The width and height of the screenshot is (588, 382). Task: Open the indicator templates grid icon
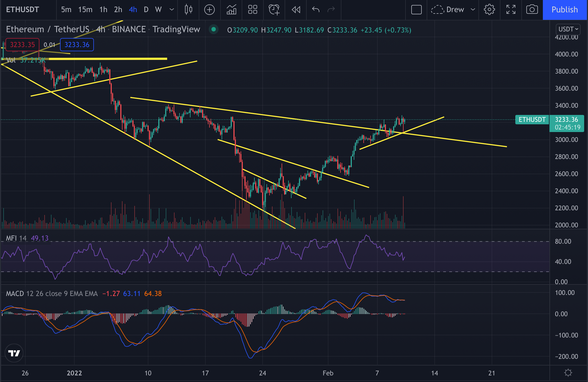pos(252,10)
